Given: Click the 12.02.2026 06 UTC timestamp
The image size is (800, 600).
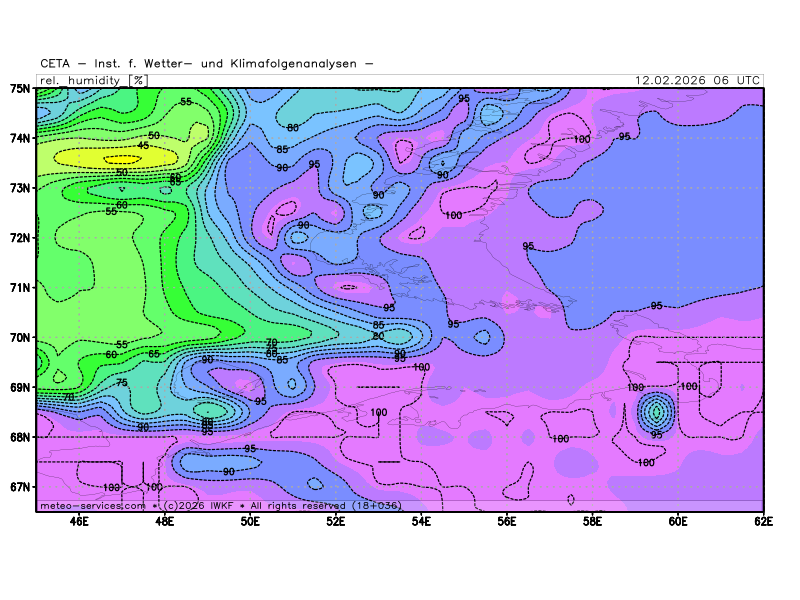Looking at the screenshot, I should coord(698,80).
